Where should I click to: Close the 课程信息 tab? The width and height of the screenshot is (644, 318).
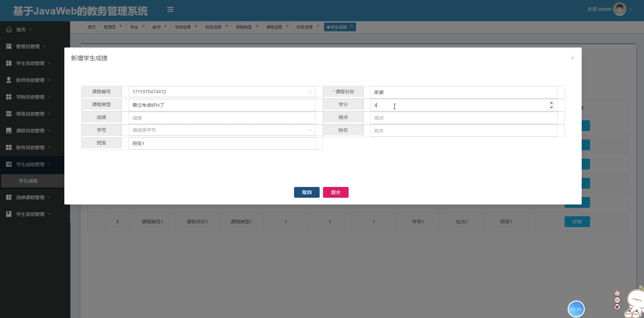(x=287, y=26)
